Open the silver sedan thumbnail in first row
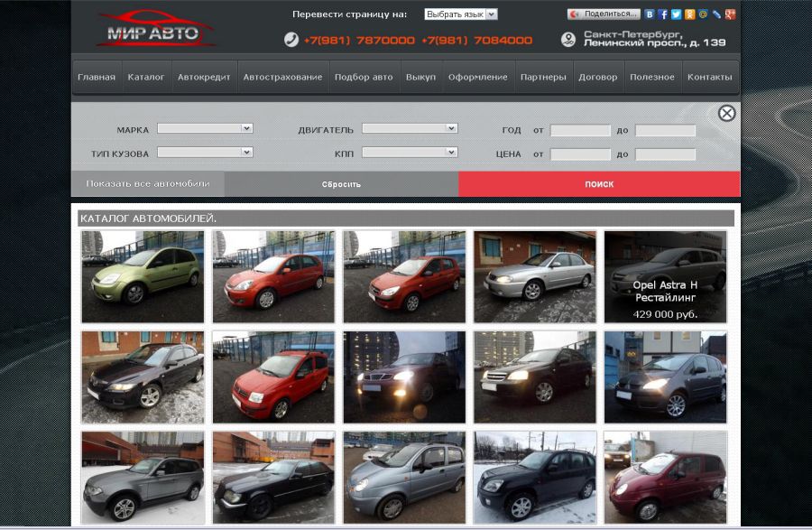This screenshot has height=530, width=812. (x=535, y=276)
